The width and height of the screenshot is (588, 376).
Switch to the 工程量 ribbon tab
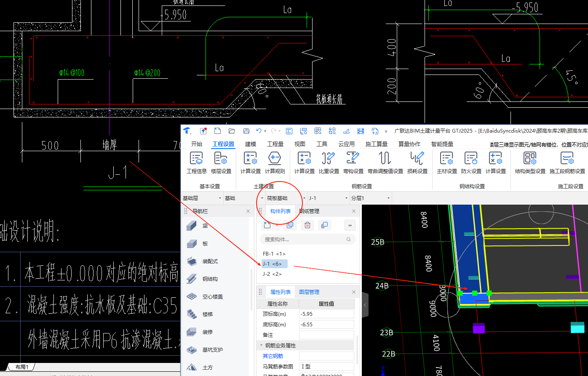tap(275, 144)
